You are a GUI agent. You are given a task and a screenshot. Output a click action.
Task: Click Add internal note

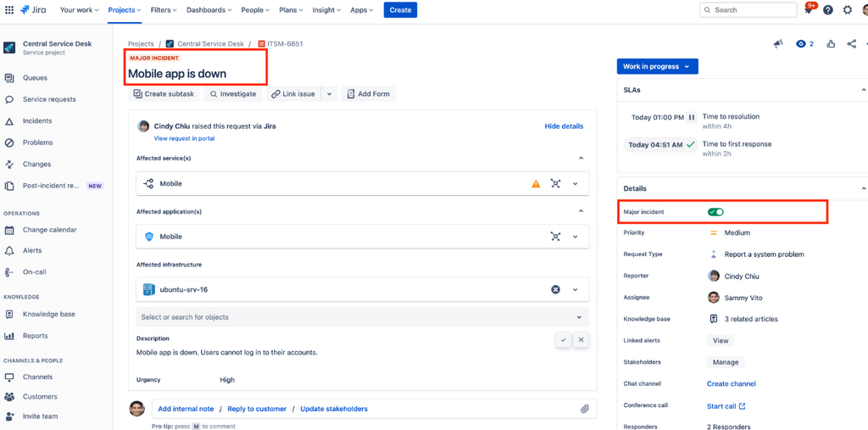pos(186,409)
